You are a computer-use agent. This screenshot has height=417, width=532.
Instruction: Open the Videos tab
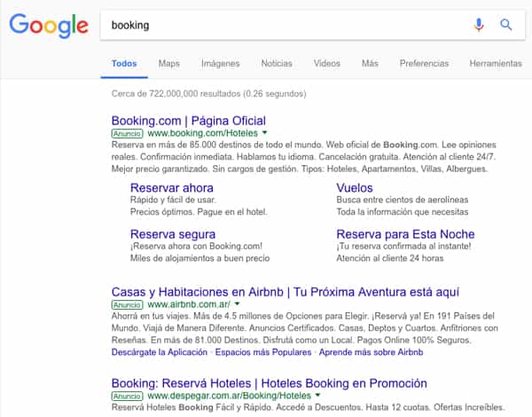point(326,64)
